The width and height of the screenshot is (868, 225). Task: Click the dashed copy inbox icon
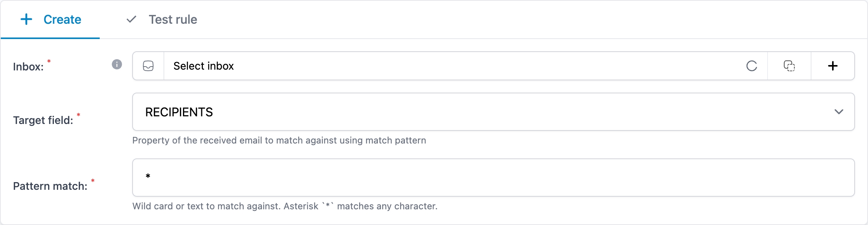[789, 66]
